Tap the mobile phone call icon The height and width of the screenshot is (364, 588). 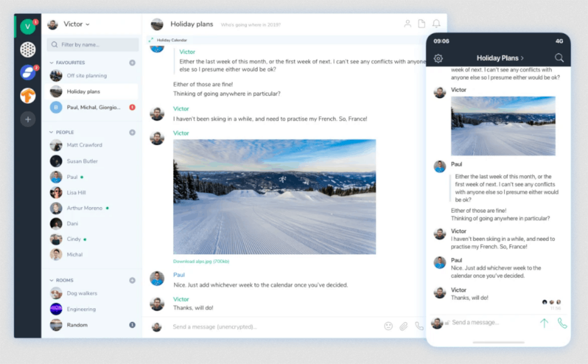click(562, 323)
